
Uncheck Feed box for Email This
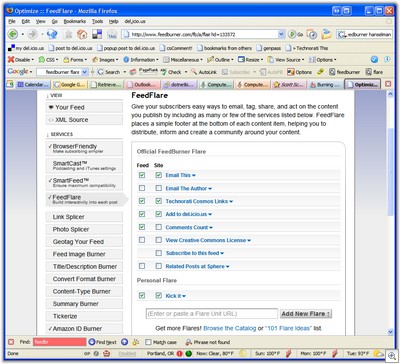[142, 175]
